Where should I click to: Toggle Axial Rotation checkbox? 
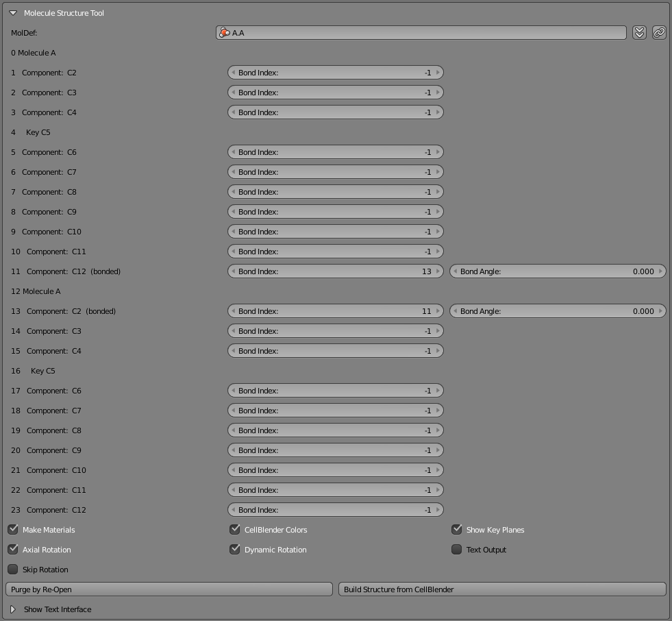13,550
